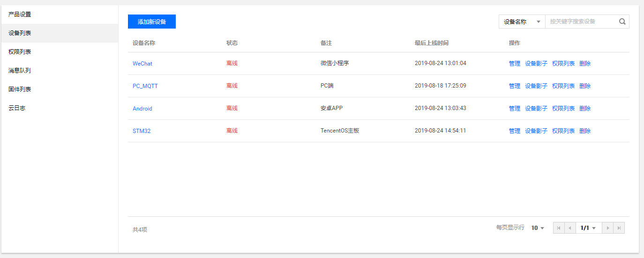Click 删除 for the WeChat device
Viewport: 644px width, 258px height.
tap(585, 64)
